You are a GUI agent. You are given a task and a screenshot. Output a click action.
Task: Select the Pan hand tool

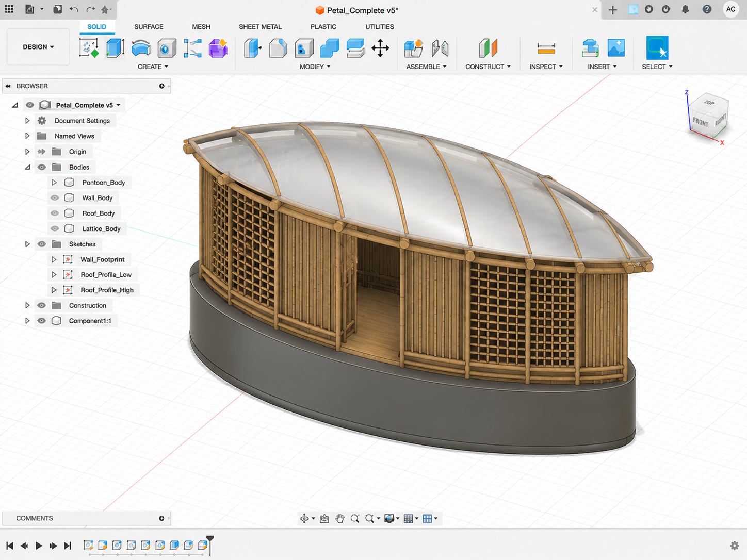coord(339,519)
